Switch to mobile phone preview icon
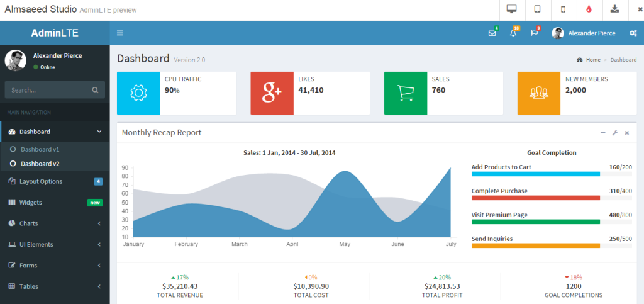The height and width of the screenshot is (304, 644). tap(563, 9)
